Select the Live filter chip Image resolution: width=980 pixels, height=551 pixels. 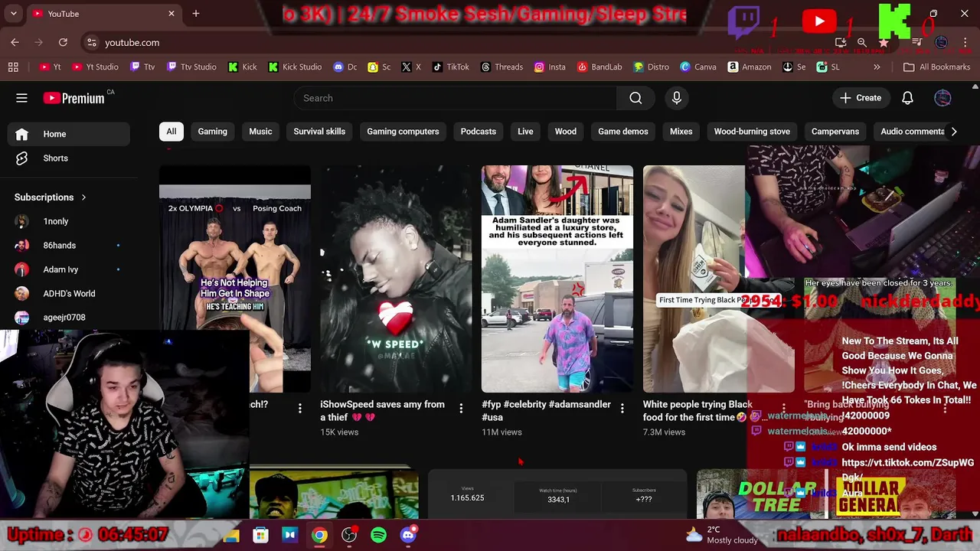[525, 132]
